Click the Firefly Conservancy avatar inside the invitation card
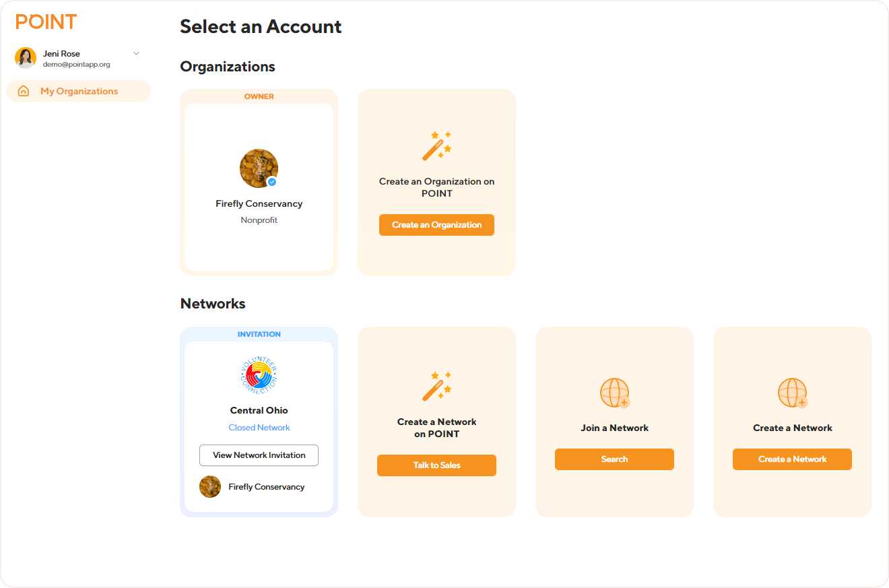 click(210, 486)
